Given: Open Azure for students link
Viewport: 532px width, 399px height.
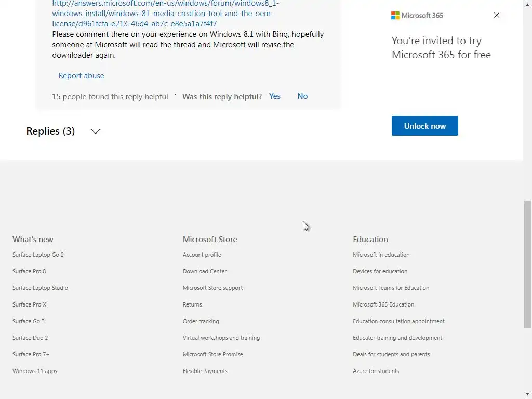Looking at the screenshot, I should pos(376,371).
